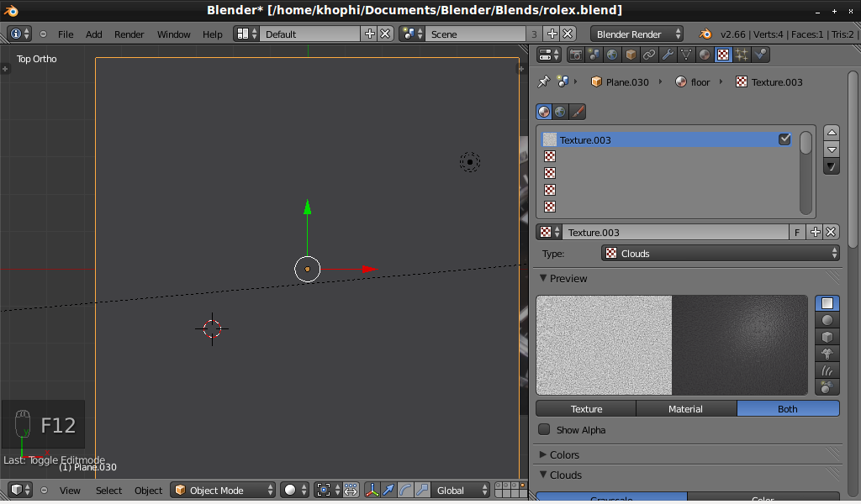Open the Render properties camera tab
This screenshot has height=504, width=861.
tap(576, 55)
